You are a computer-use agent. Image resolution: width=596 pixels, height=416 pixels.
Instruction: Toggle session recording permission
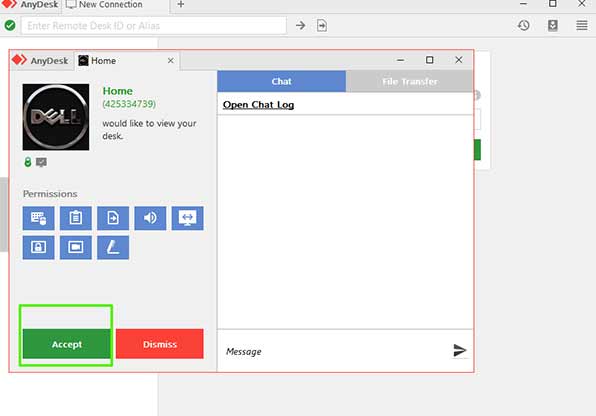(x=76, y=248)
